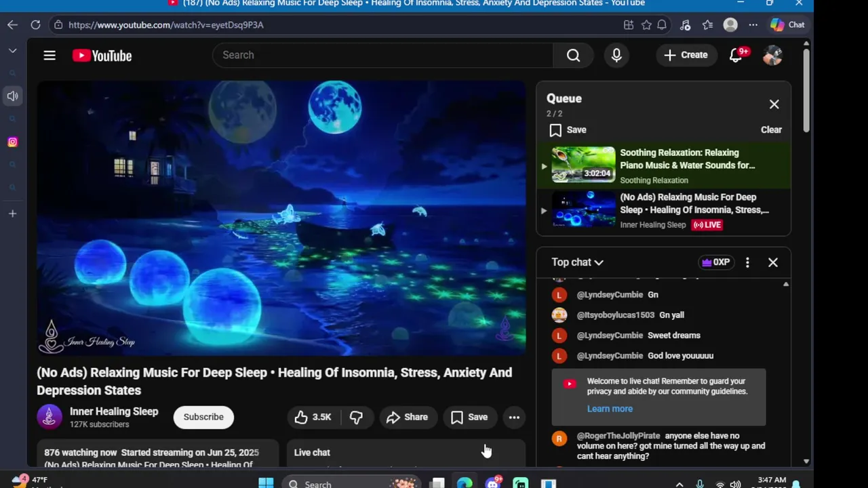
Task: Click the Soothing Relaxation channel name in queue
Action: [654, 180]
